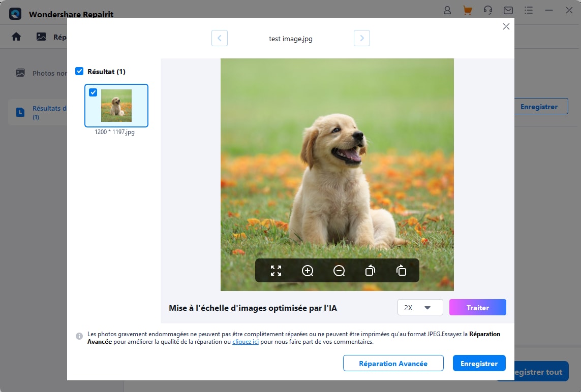Open the hamburger list menu icon
This screenshot has width=581, height=392.
click(529, 10)
